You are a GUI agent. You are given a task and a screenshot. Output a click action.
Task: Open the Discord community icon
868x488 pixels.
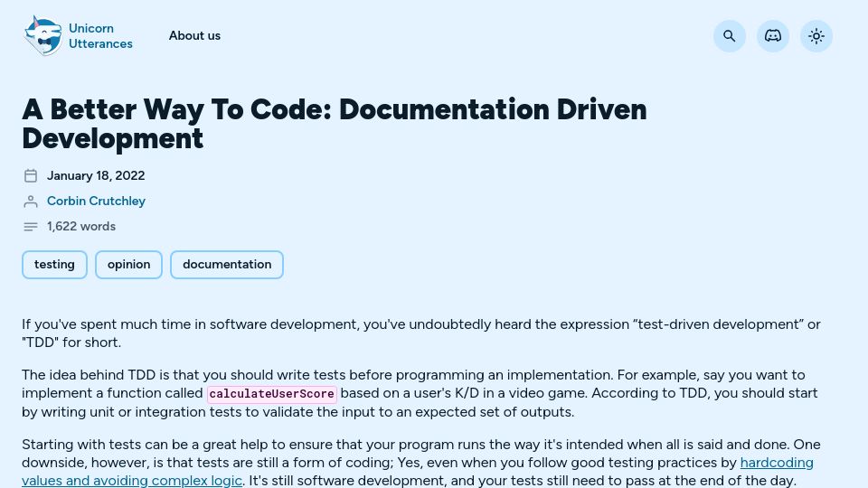[x=773, y=36]
